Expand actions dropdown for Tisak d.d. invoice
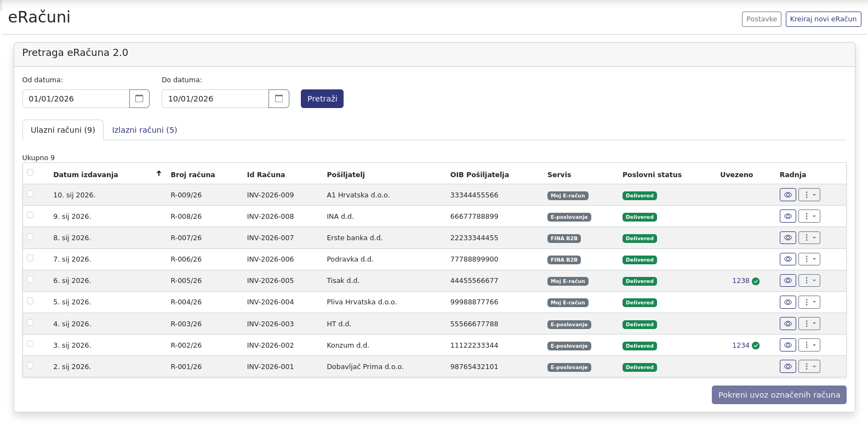Image resolution: width=868 pixels, height=425 pixels. pos(809,281)
